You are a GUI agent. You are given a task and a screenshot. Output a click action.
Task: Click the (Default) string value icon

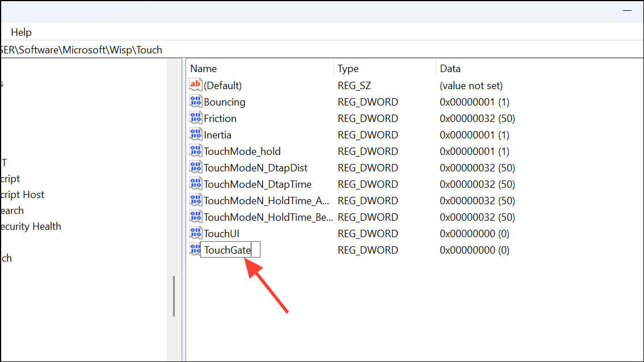[x=195, y=85]
